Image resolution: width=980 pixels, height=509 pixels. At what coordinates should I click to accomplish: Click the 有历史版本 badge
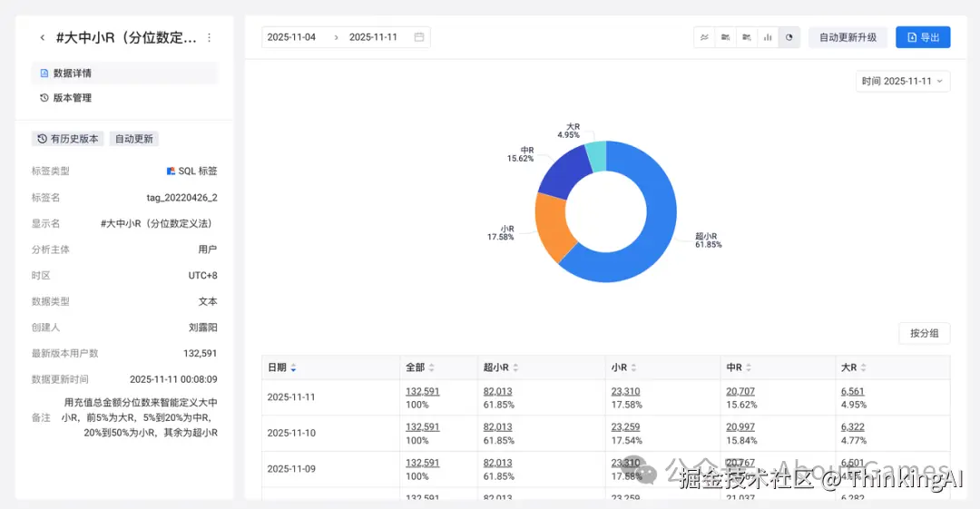(67, 139)
